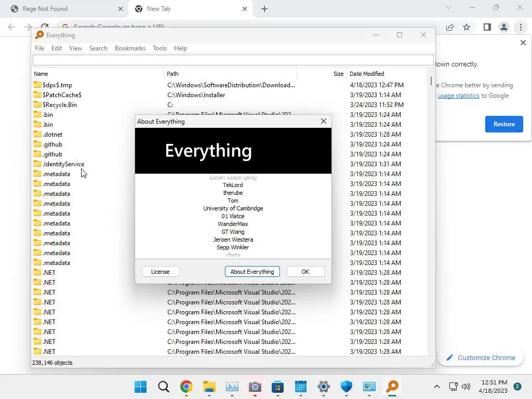Screen dimensions: 532x399
Task: Click Restore button in Chrome
Action: (x=504, y=124)
